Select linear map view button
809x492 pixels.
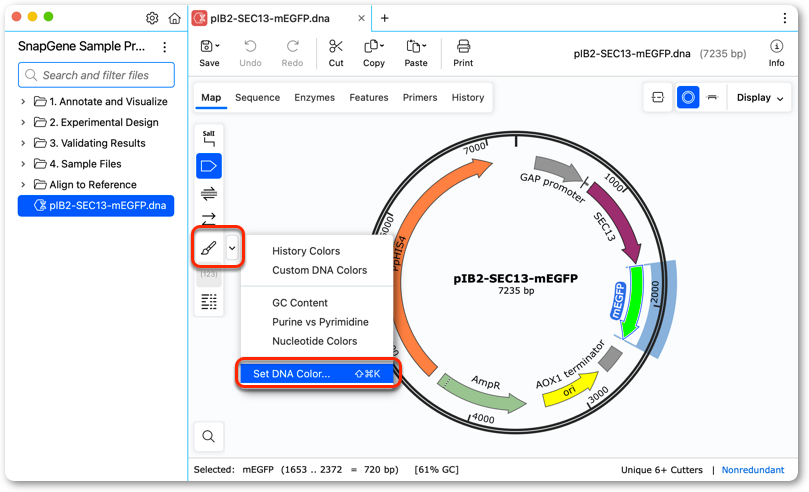click(713, 97)
